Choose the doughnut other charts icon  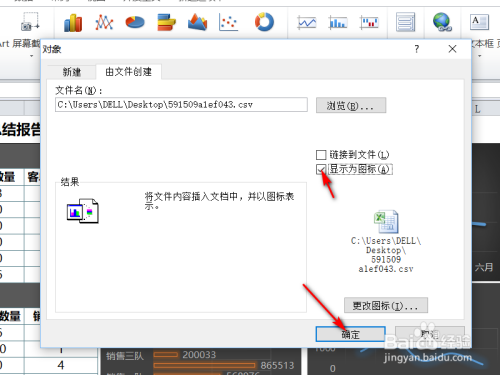pos(264,22)
